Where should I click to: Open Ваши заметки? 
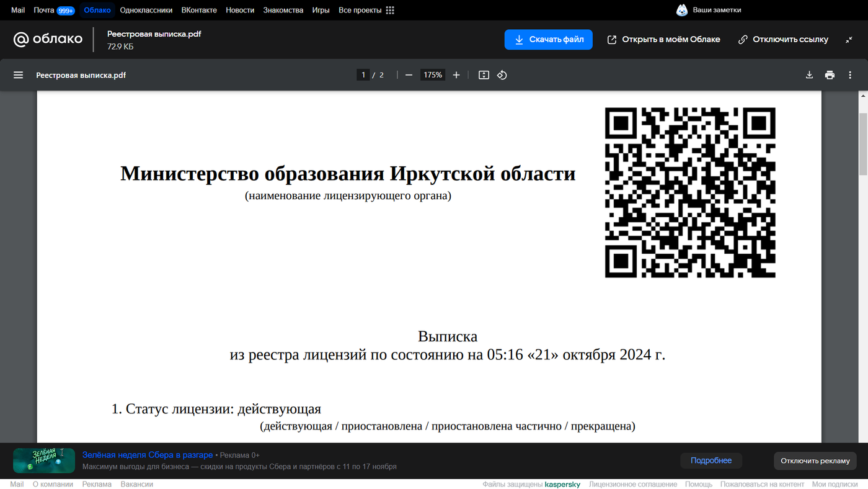(717, 10)
